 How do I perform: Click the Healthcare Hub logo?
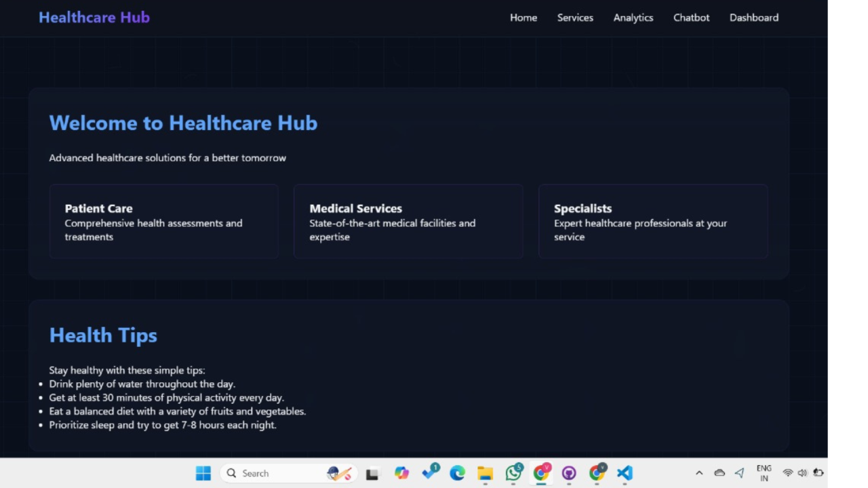pyautogui.click(x=94, y=18)
